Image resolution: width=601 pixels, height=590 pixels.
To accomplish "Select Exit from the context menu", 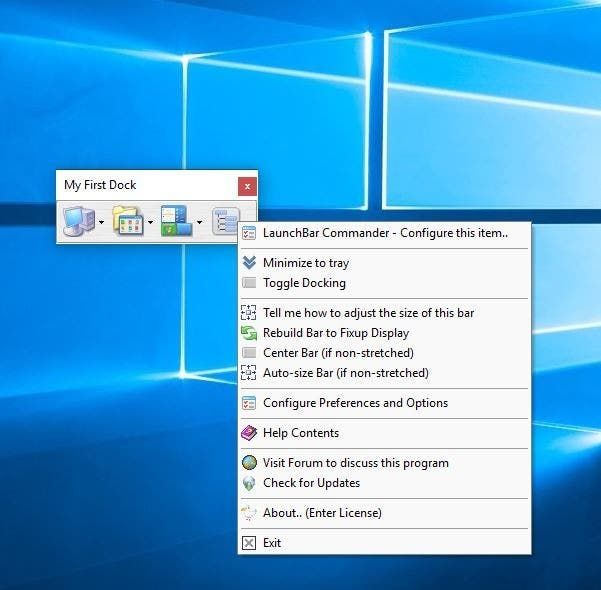I will point(384,543).
